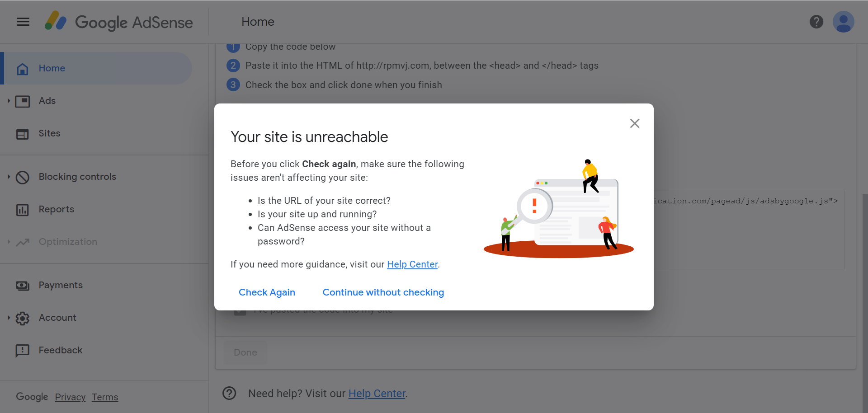Open Payments in the sidebar

(61, 285)
